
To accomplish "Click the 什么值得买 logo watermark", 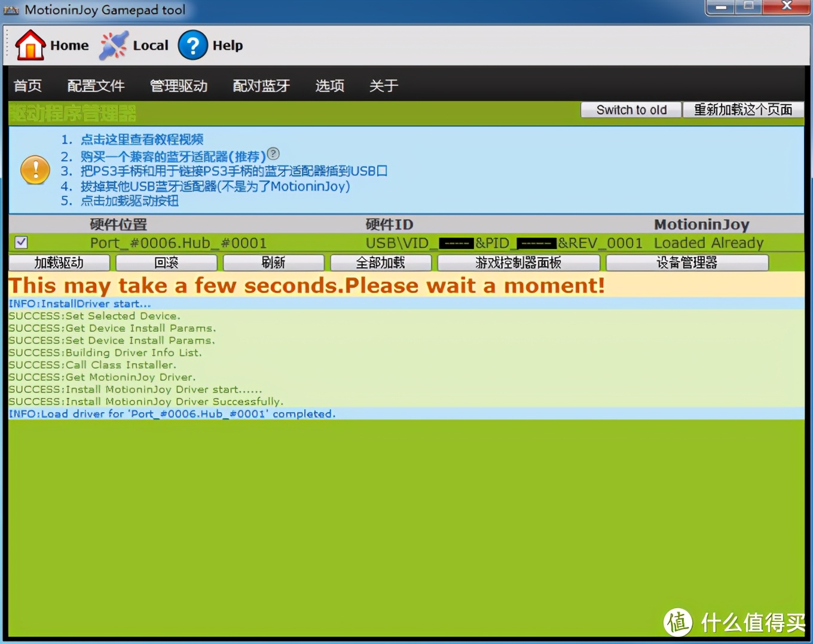I will click(x=677, y=623).
